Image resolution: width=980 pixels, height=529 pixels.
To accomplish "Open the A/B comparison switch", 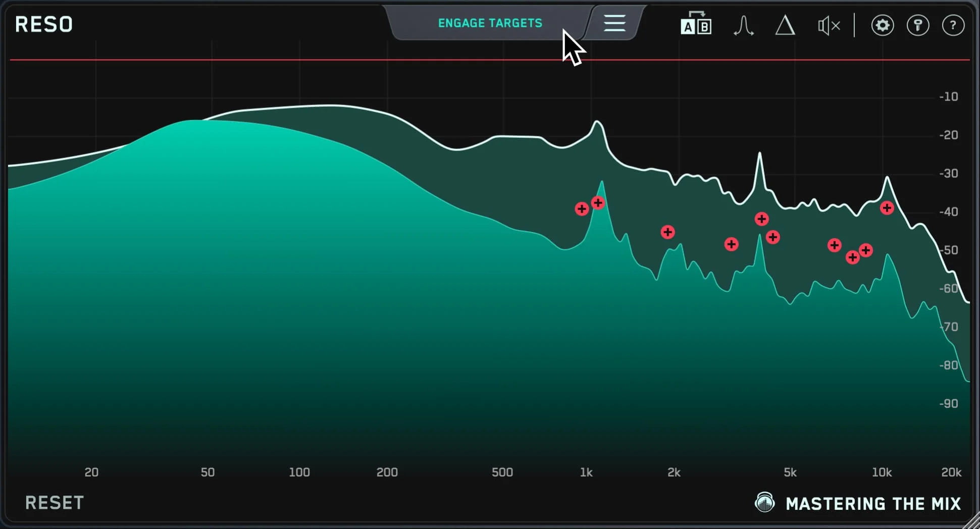I will [696, 24].
